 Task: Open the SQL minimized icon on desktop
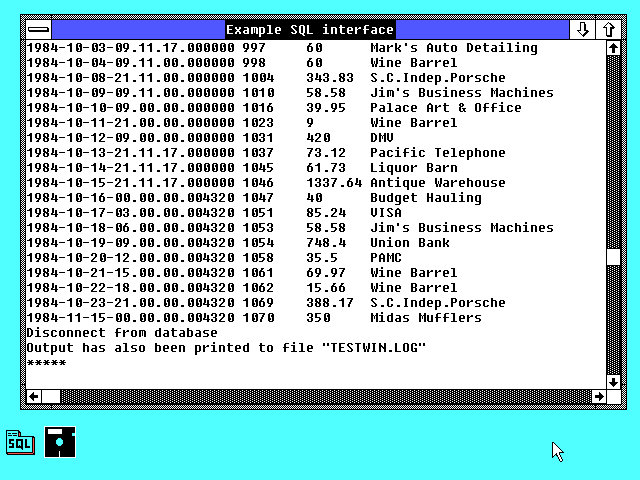pyautogui.click(x=20, y=442)
